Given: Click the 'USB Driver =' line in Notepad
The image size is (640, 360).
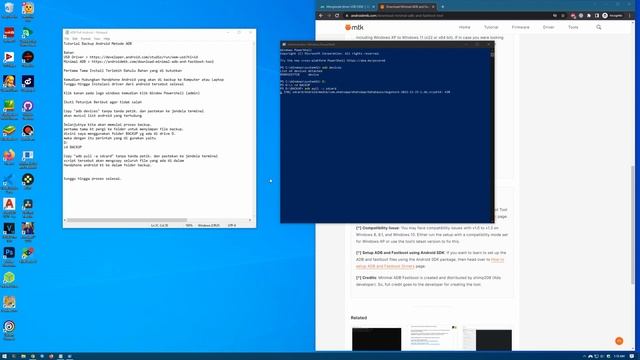Looking at the screenshot, I should 131,57.
